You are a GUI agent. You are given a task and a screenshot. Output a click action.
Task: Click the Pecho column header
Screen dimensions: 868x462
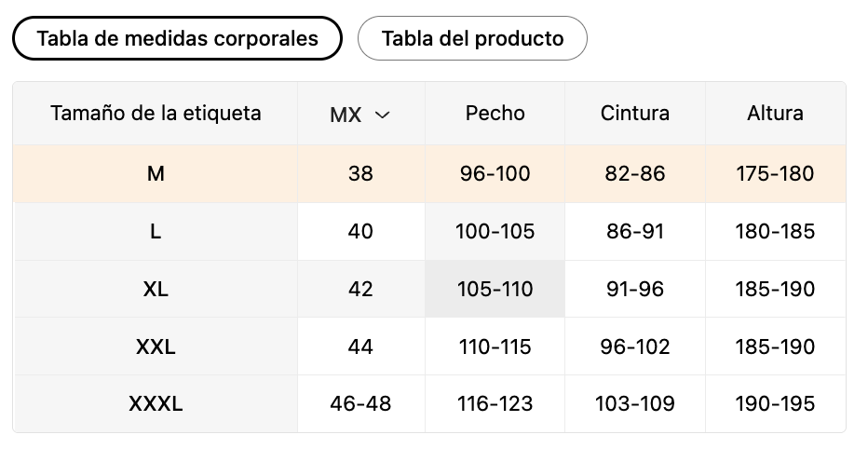[x=495, y=114]
